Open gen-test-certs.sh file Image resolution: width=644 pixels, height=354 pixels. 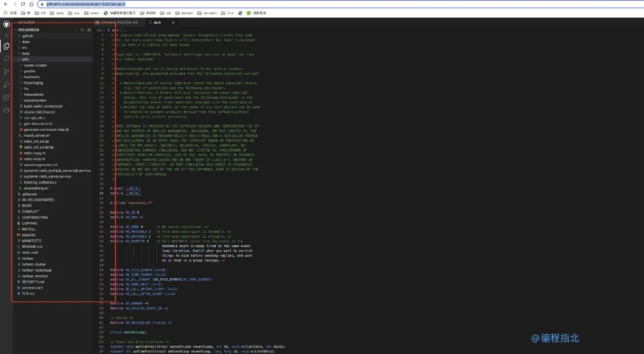tap(54, 124)
